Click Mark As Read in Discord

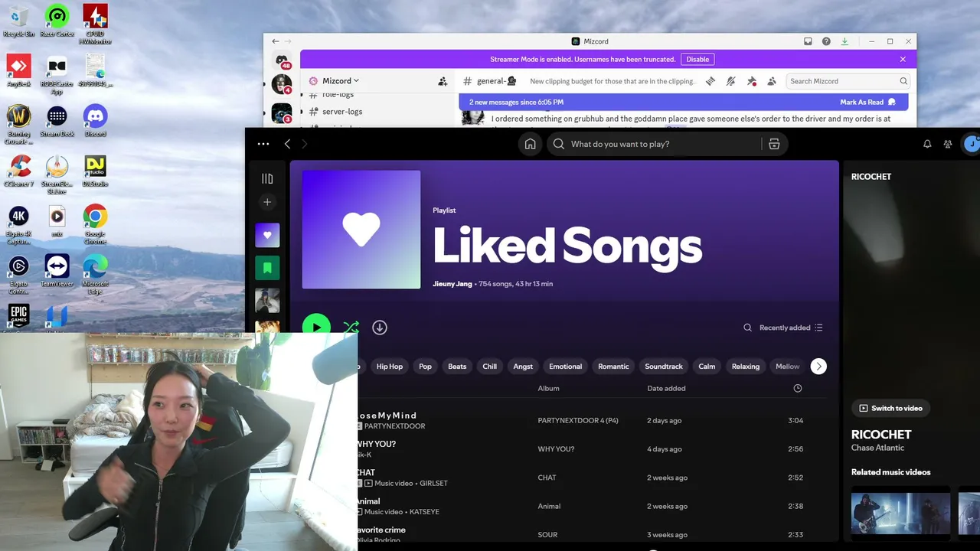867,102
